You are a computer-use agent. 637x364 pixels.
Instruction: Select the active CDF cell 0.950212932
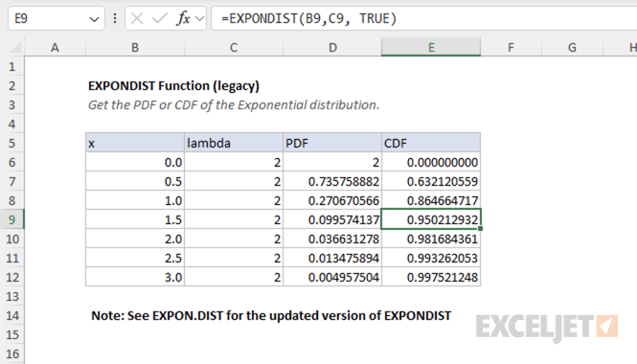coord(431,219)
